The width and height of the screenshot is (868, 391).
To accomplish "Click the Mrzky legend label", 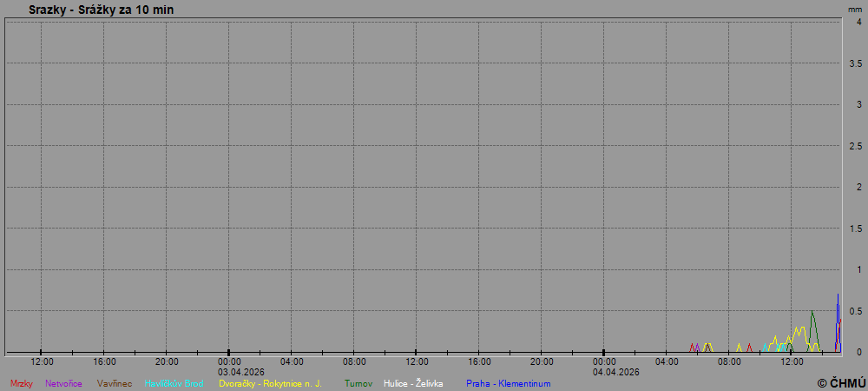I will [21, 383].
